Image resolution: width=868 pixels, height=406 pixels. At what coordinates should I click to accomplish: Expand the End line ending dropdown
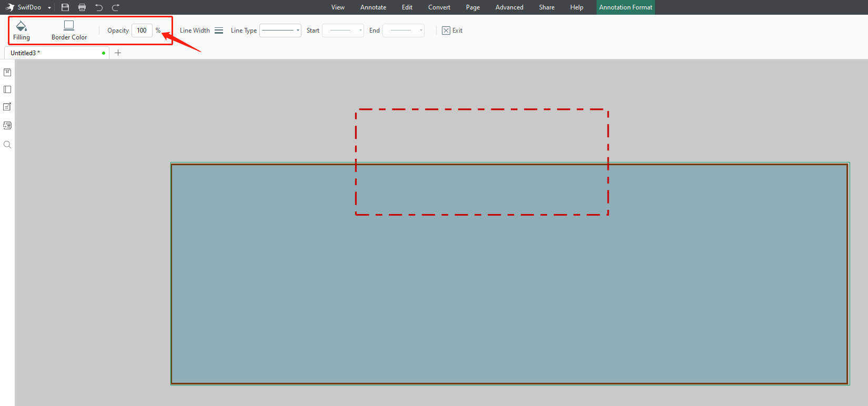coord(403,31)
